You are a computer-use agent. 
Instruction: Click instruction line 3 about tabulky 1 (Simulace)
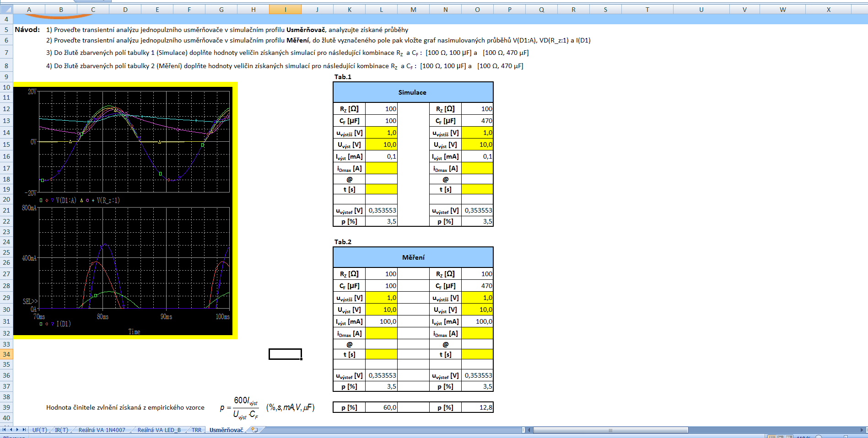point(287,53)
